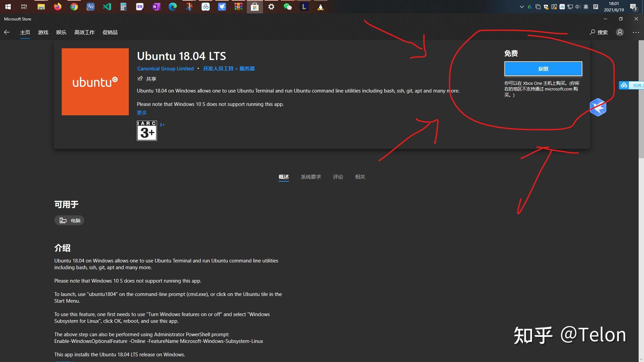This screenshot has width=644, height=362.
Task: Click the 电脑 device chip
Action: [x=69, y=220]
